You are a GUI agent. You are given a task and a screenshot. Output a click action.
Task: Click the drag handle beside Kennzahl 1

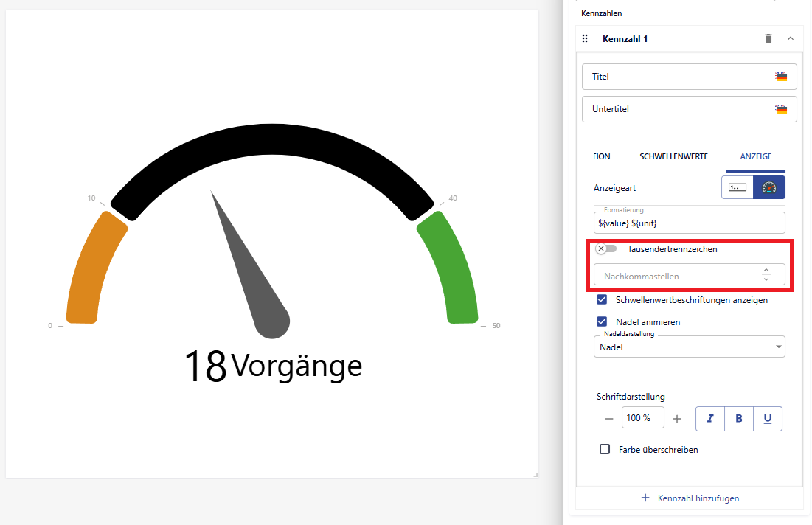pos(586,38)
